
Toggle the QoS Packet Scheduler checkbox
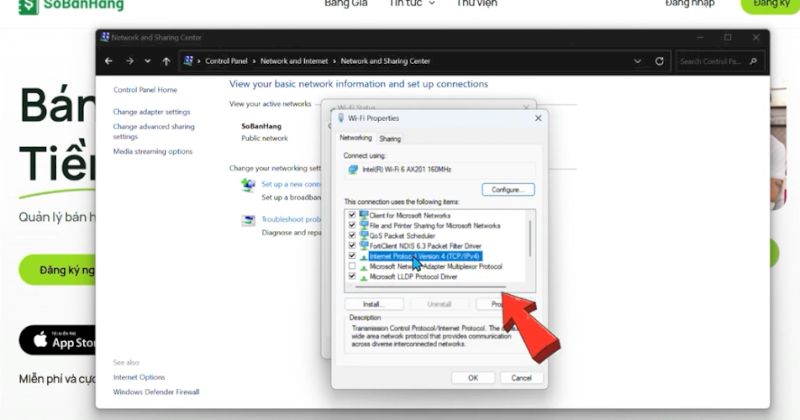(x=351, y=235)
